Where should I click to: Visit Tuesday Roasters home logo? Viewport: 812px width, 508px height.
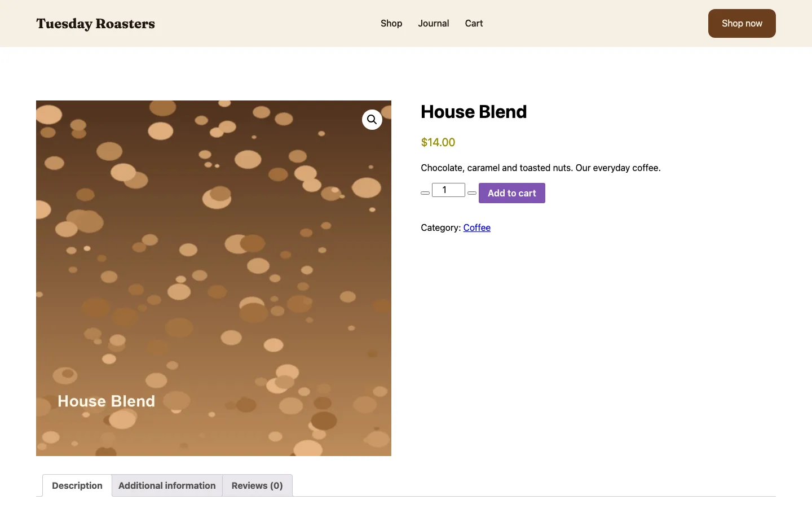point(95,24)
